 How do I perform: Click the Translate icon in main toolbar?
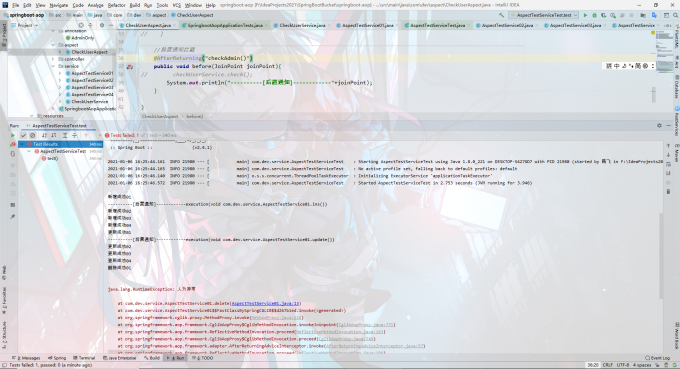coord(654,15)
